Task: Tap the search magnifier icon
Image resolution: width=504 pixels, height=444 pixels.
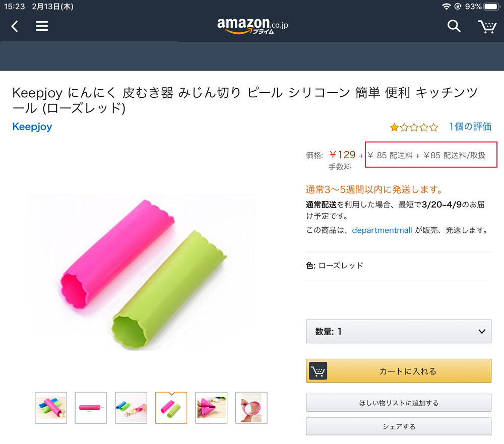Action: pos(454,26)
